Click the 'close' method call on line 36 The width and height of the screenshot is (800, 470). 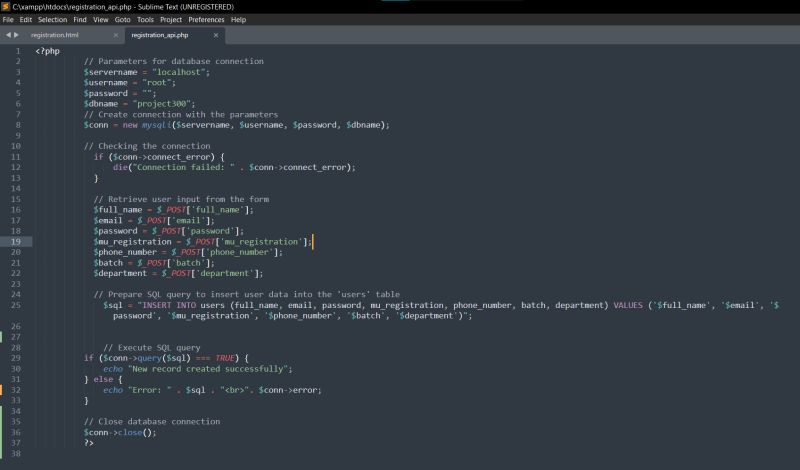click(130, 432)
